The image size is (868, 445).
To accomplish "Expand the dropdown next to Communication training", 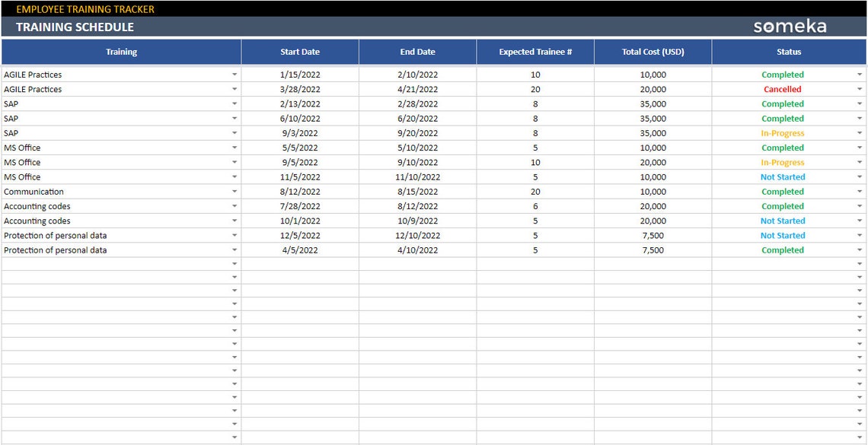I will 233,191.
